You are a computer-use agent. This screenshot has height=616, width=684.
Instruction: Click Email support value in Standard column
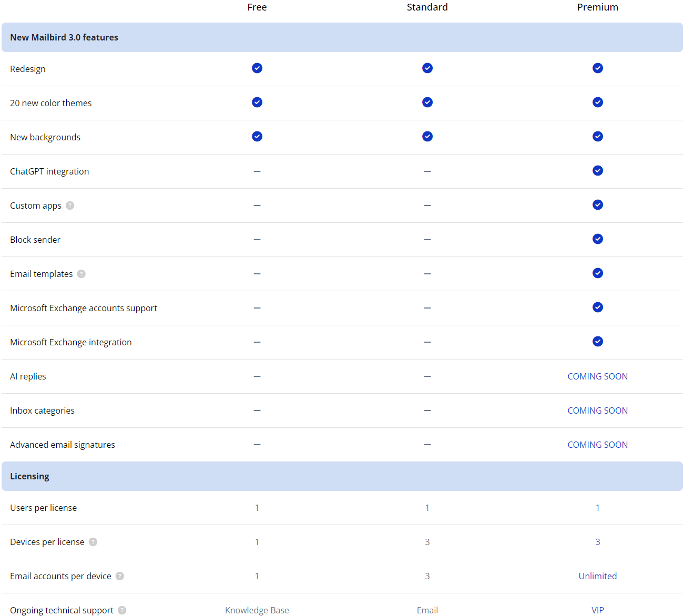[x=427, y=610]
